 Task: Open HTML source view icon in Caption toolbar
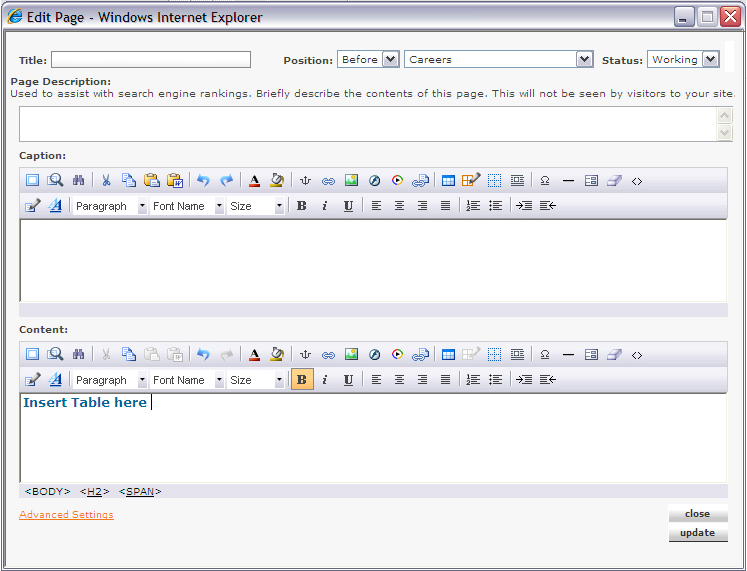pyautogui.click(x=637, y=181)
